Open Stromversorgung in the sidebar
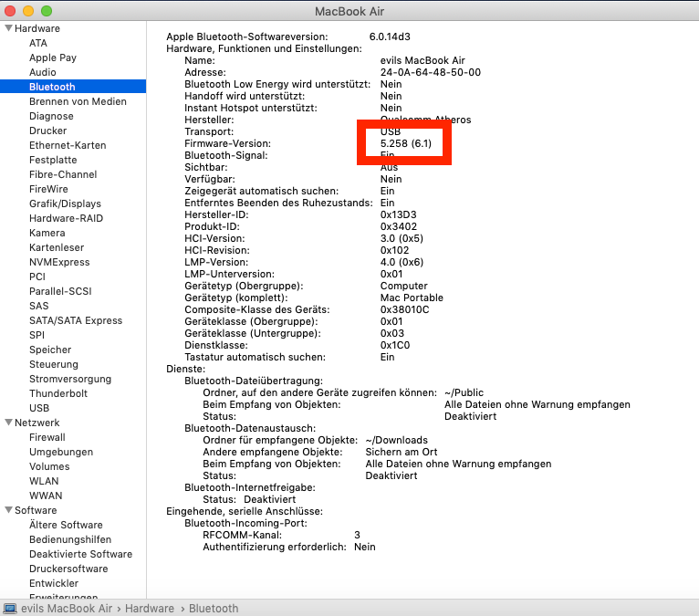The image size is (699, 616). coord(70,379)
